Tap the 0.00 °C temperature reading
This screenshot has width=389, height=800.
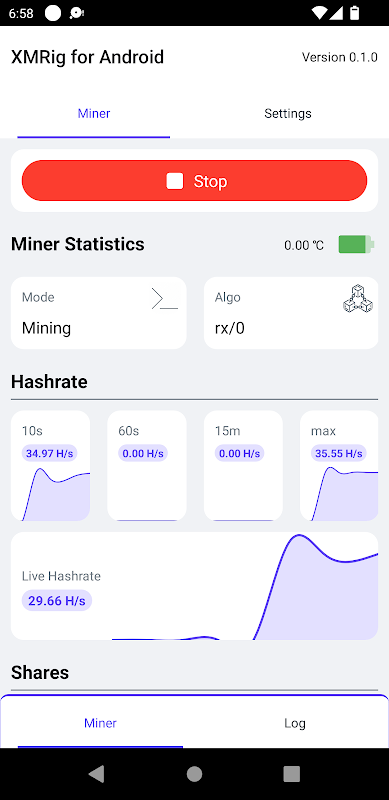click(304, 245)
